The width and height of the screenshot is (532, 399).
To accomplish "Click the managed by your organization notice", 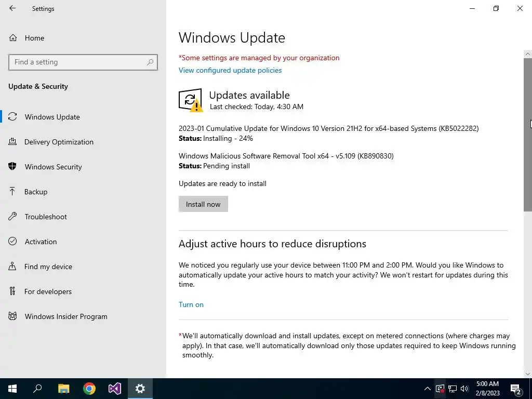I will click(259, 58).
